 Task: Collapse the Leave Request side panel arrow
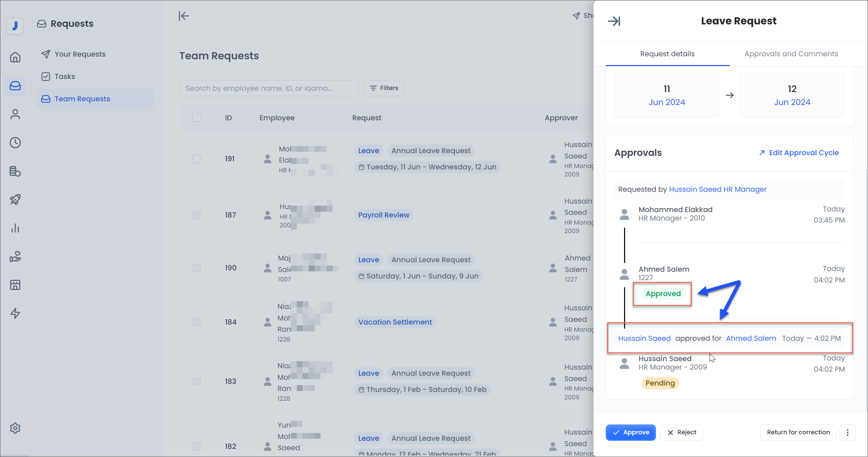(614, 21)
